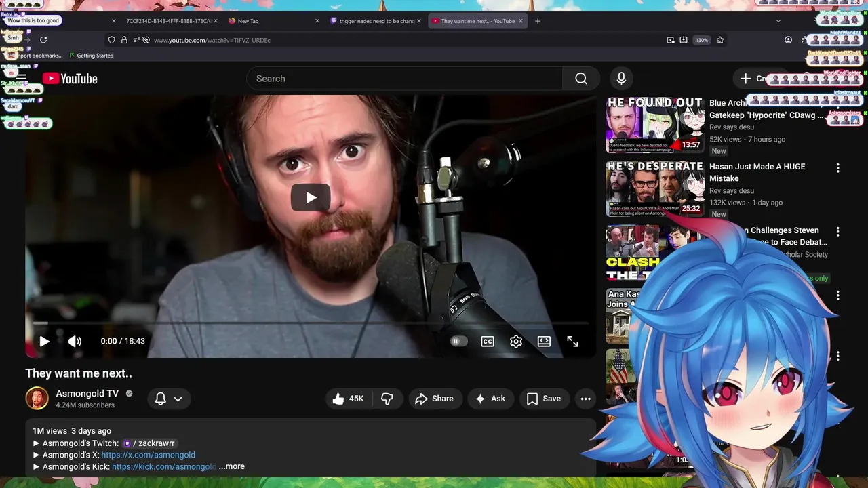Open the player settings gear
Image resolution: width=868 pixels, height=488 pixels.
[516, 341]
